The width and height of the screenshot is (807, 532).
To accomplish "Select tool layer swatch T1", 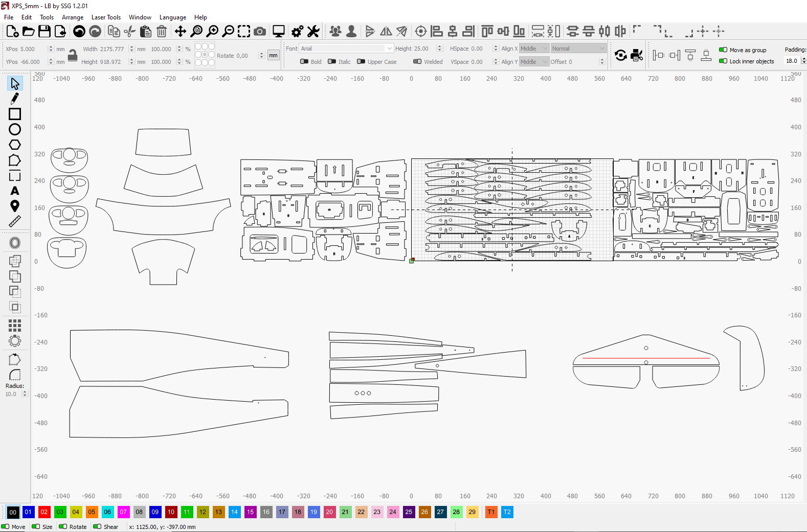I will (491, 512).
